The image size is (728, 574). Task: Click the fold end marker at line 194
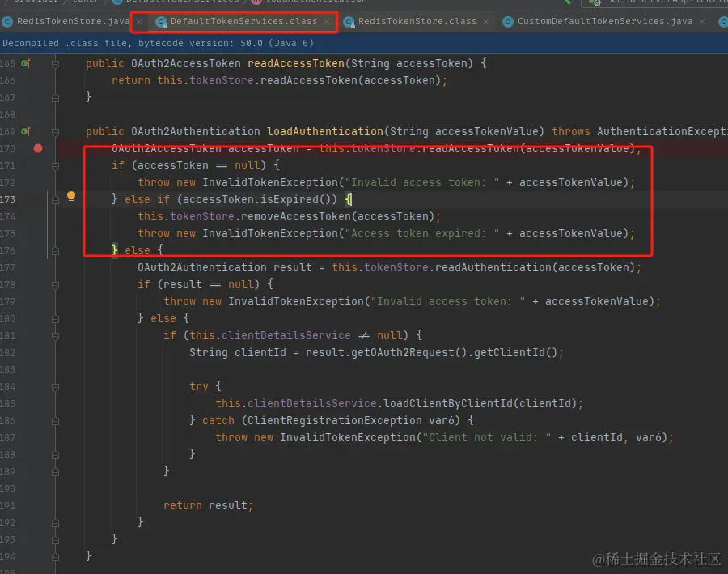tap(55, 556)
